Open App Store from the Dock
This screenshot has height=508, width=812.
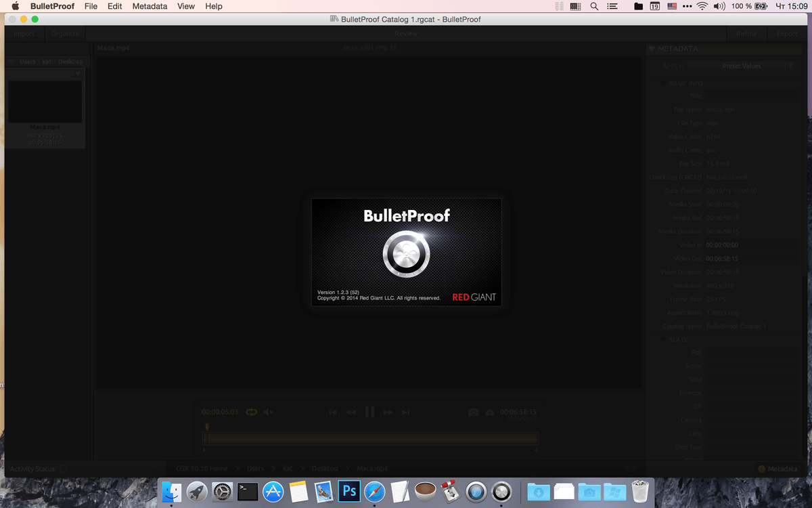tap(273, 491)
